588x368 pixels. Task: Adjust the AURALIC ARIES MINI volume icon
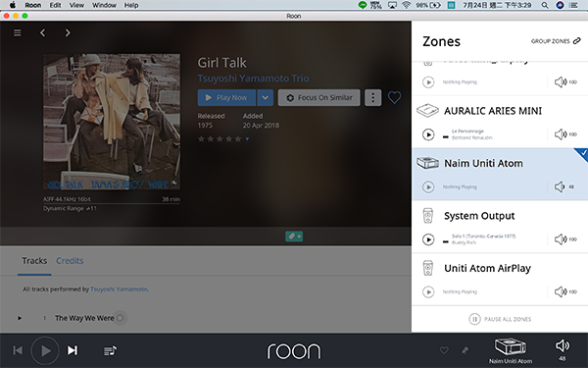[x=561, y=134]
